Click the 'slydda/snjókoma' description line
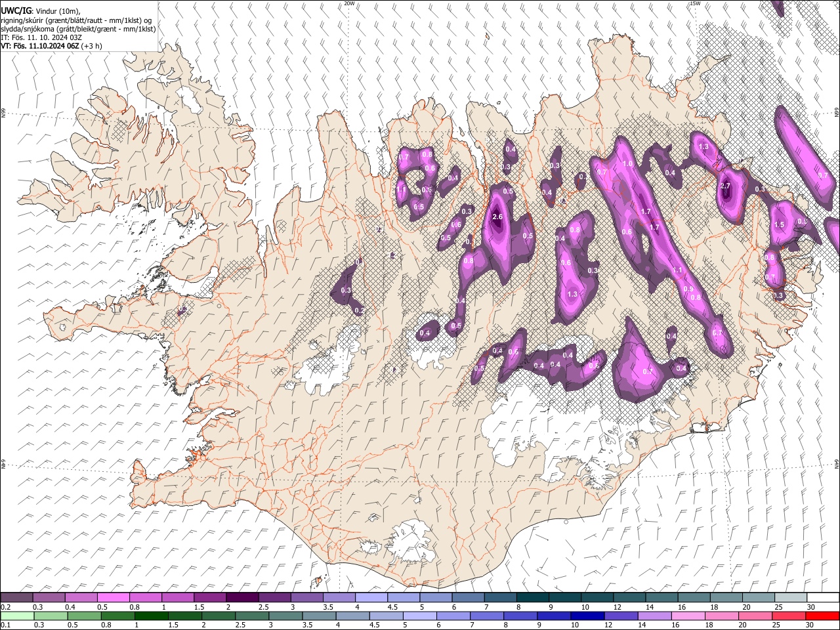The height and width of the screenshot is (630, 840). 78,29
